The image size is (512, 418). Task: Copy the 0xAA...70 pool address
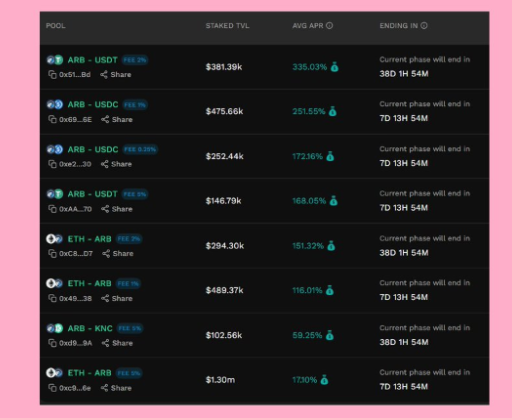(x=52, y=209)
